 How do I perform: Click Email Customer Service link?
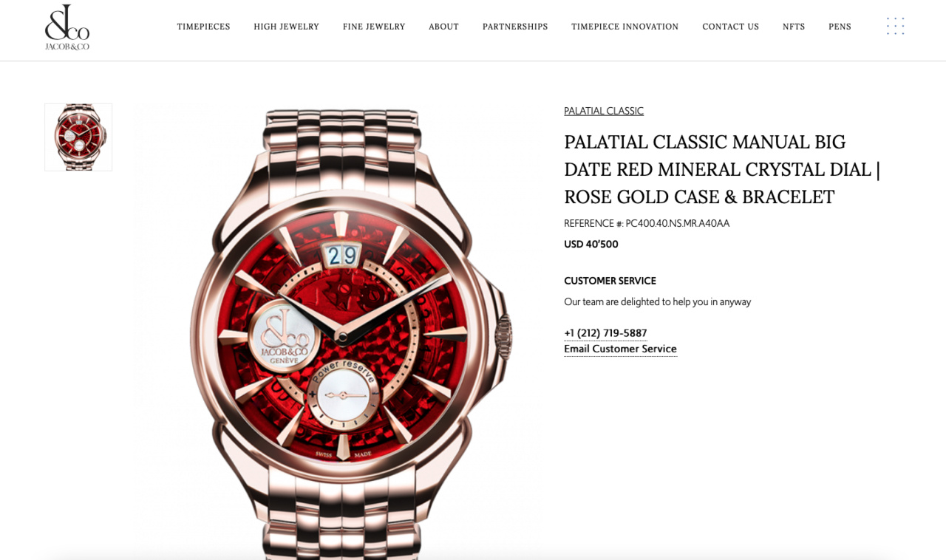tap(620, 349)
